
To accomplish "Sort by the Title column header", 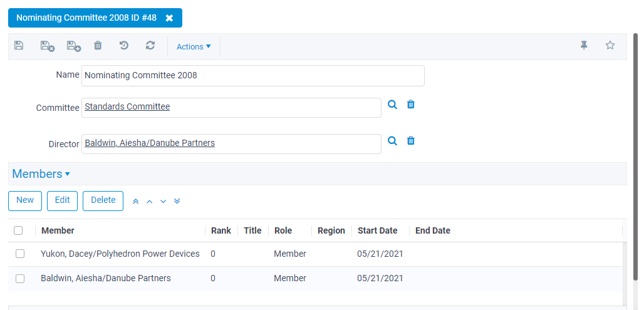I will 252,230.
